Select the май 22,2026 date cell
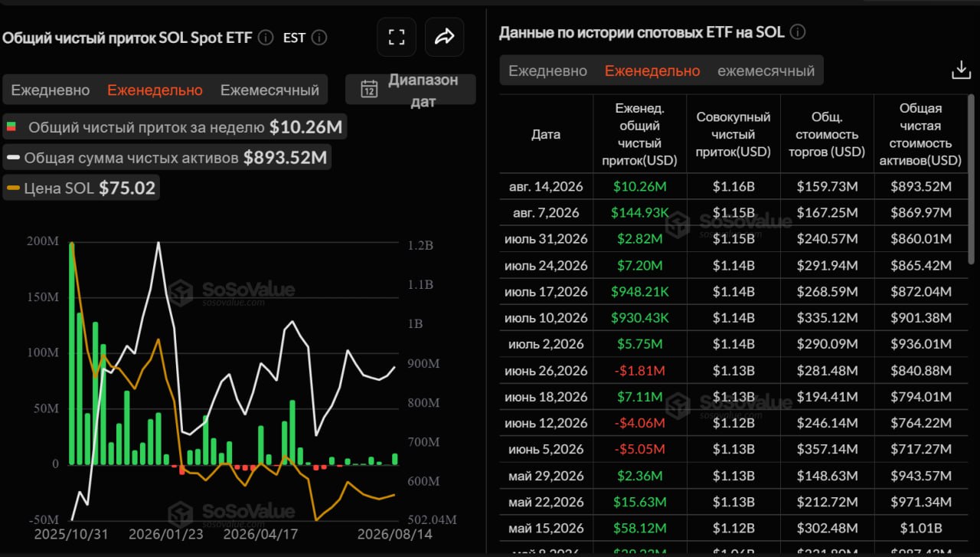This screenshot has height=557, width=980. click(546, 502)
